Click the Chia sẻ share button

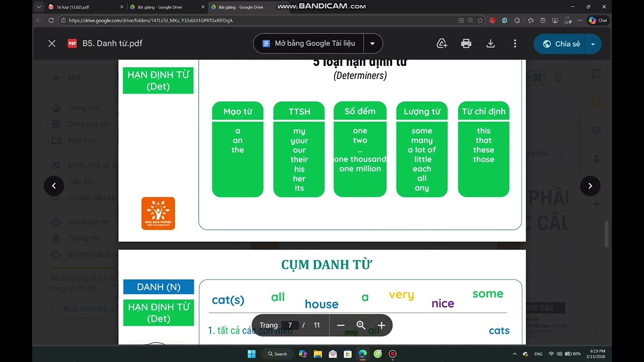point(561,44)
